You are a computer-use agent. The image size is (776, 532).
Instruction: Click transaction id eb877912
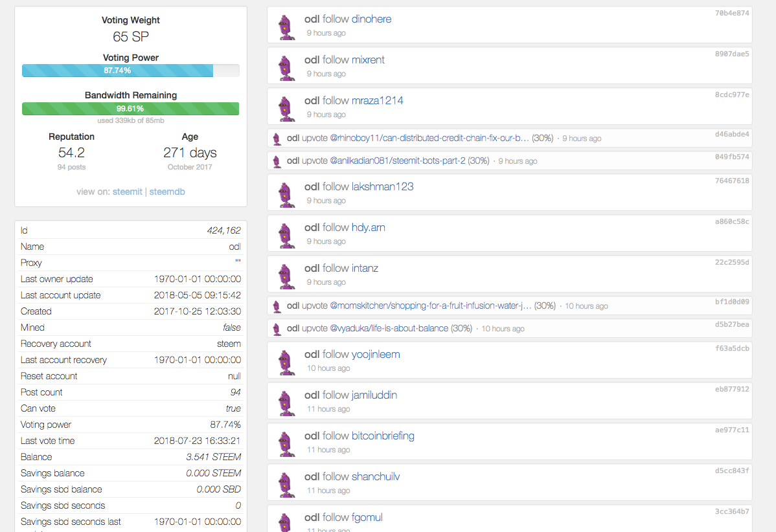(x=731, y=389)
